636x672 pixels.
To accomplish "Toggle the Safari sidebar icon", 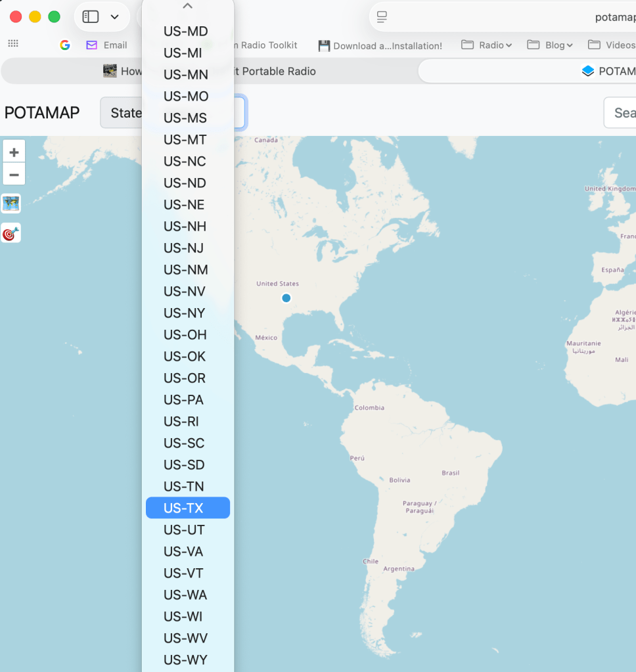I will click(x=91, y=17).
